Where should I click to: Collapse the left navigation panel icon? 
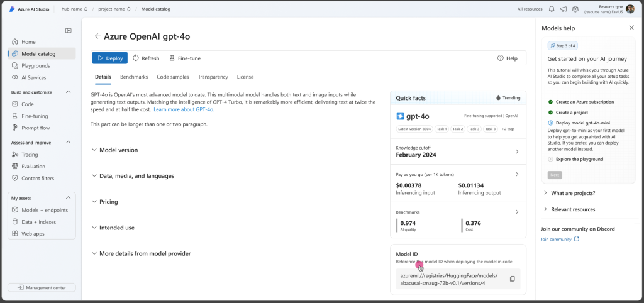69,30
